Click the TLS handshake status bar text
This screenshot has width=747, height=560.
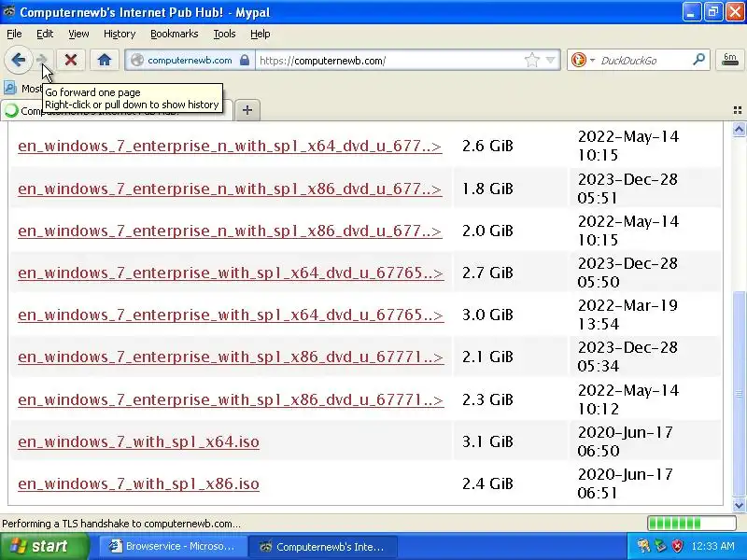(x=121, y=524)
